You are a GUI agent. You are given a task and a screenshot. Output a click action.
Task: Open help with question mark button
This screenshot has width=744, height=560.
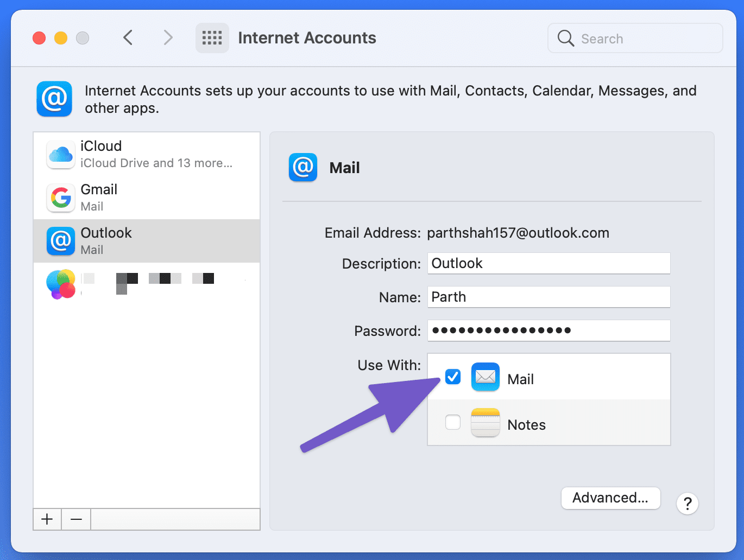688,504
